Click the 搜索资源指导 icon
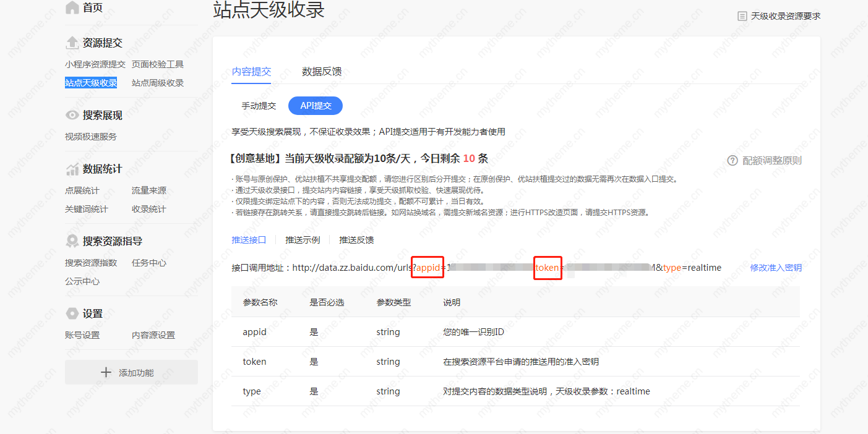Screen dimensions: 868x434 coord(71,240)
